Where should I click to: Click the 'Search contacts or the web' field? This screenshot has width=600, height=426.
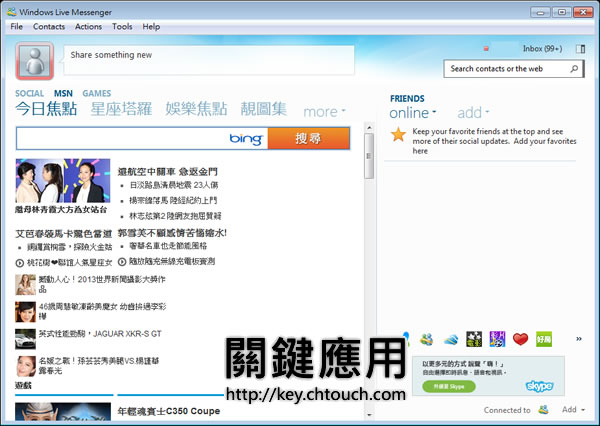click(514, 69)
